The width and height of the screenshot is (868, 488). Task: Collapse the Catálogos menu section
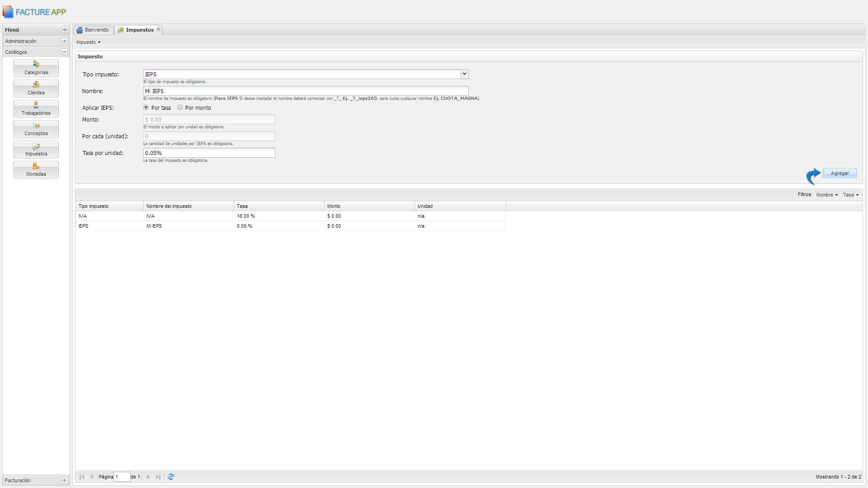click(64, 52)
